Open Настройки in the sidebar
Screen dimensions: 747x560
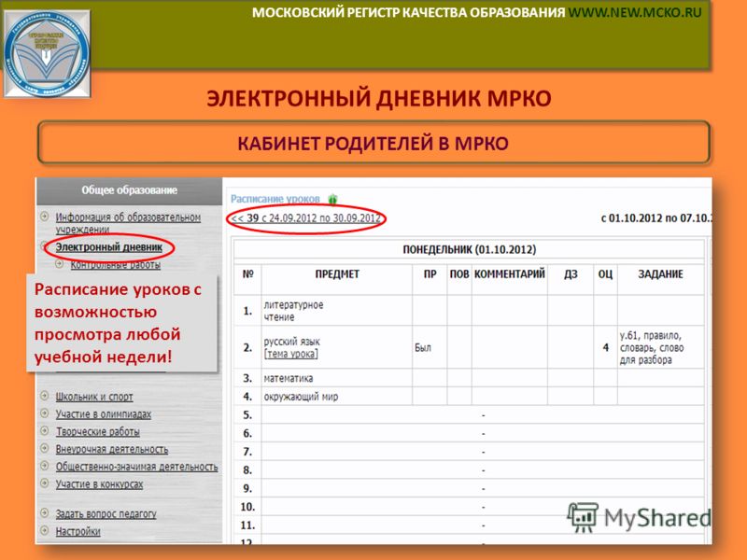78,531
